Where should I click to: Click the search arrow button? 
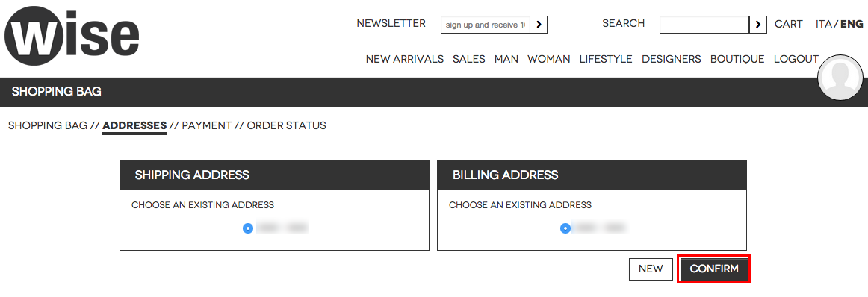coord(758,25)
